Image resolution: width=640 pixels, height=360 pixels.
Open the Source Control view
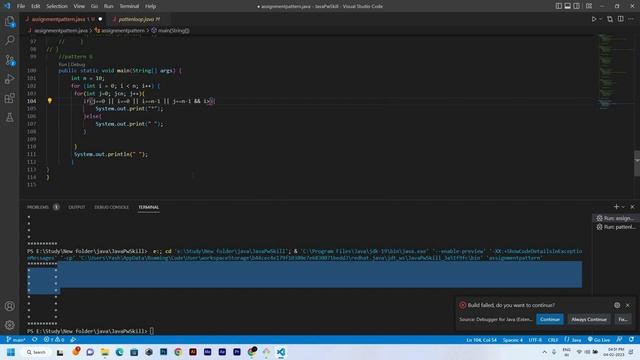click(9, 60)
